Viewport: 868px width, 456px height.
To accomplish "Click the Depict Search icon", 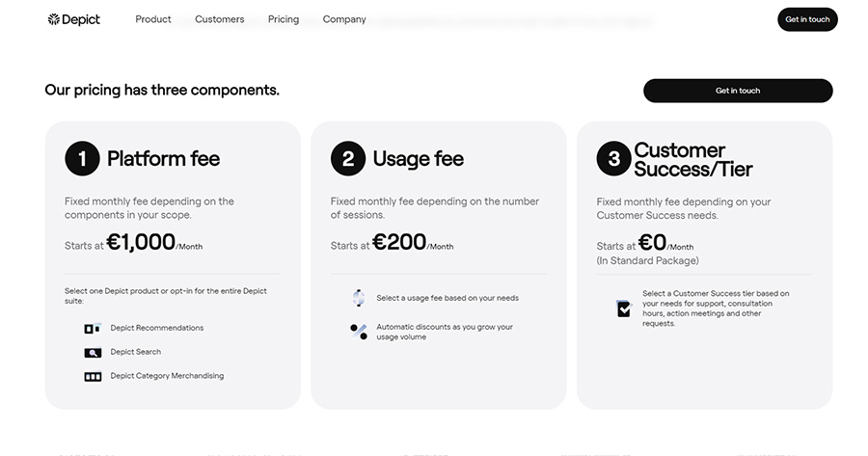I will 93,352.
